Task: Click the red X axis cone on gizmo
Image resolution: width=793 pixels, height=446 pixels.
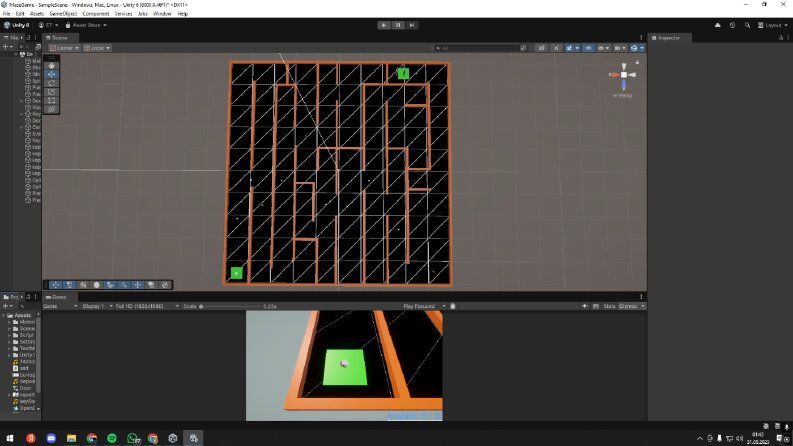Action: point(614,75)
